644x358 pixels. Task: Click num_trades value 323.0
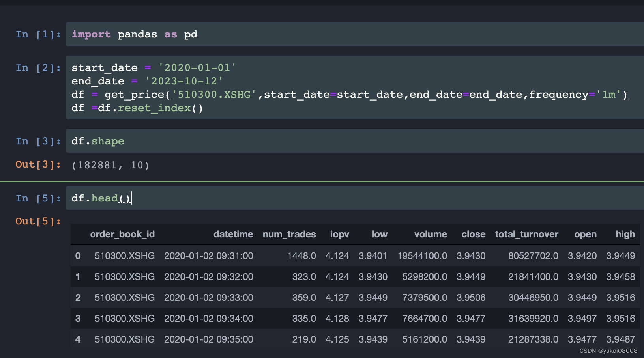click(x=304, y=277)
